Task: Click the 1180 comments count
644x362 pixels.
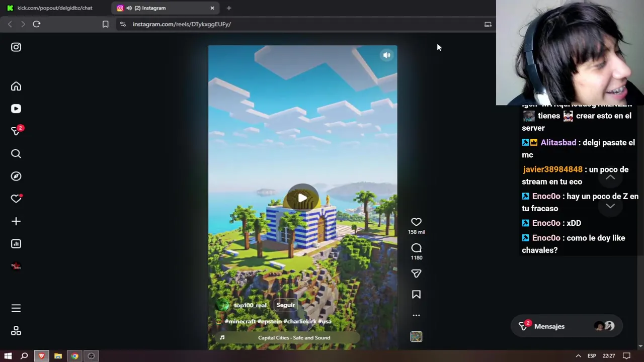Action: 416,257
